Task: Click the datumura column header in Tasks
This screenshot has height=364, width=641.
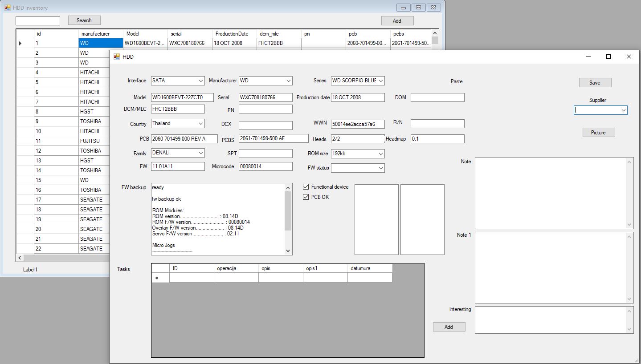Action: click(x=370, y=268)
